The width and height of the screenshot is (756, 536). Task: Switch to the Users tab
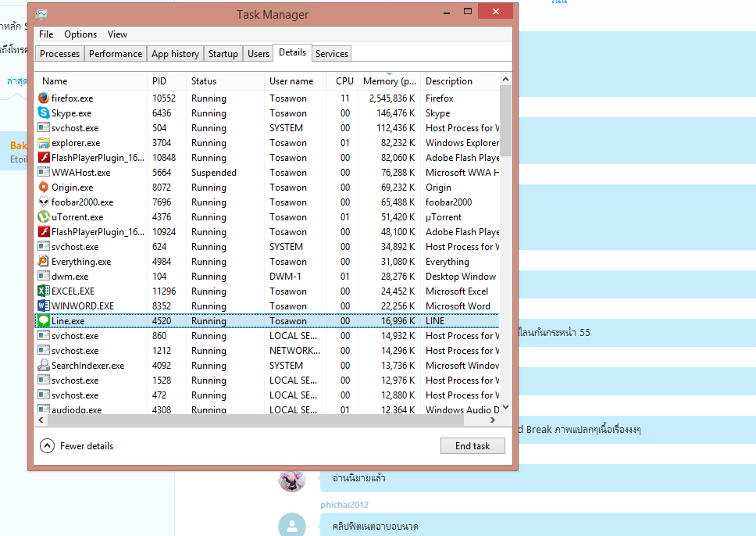click(x=259, y=54)
